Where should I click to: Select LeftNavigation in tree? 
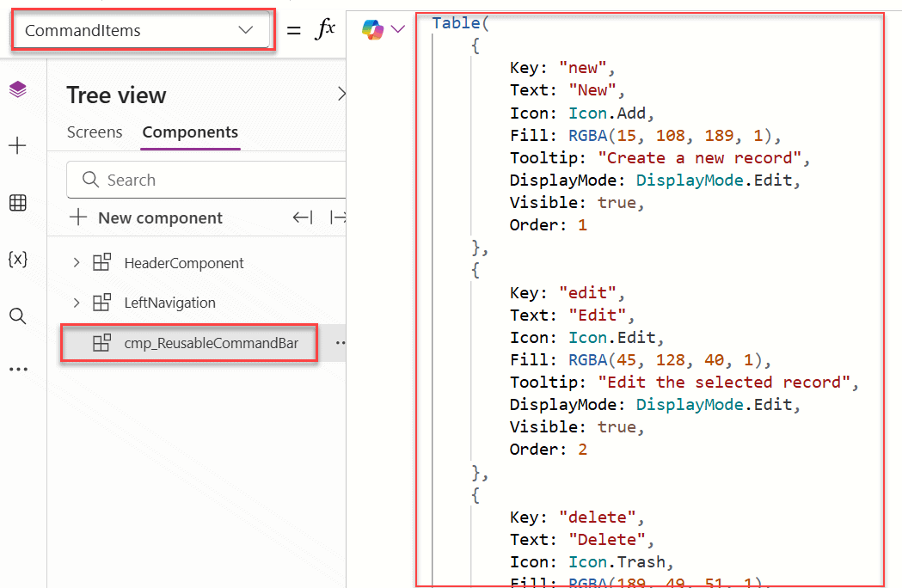169,303
